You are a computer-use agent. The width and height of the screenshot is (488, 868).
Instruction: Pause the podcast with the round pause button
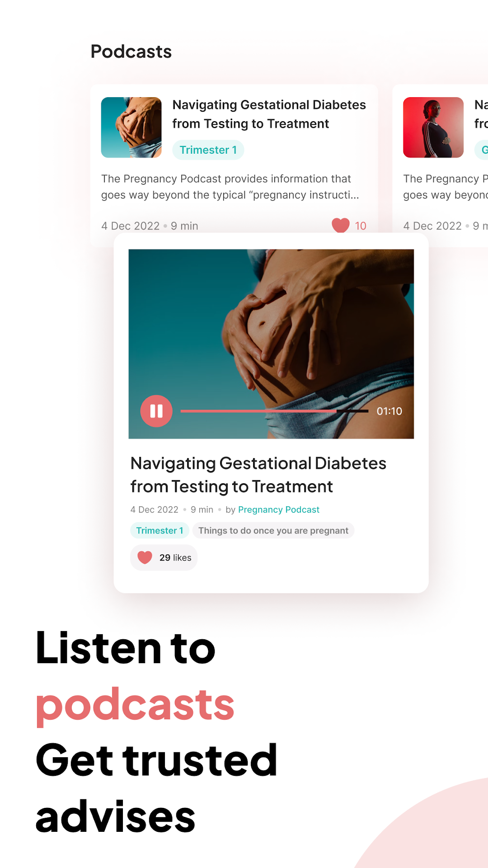point(156,411)
